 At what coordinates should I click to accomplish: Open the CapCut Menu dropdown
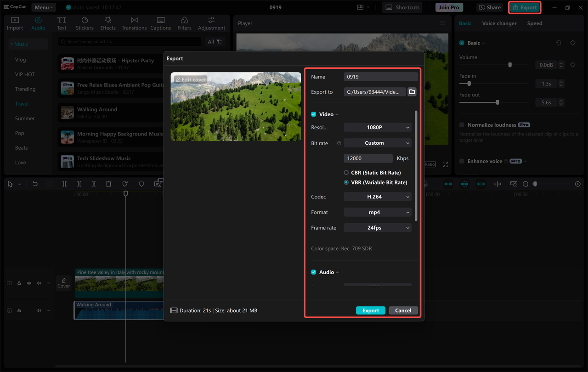44,7
